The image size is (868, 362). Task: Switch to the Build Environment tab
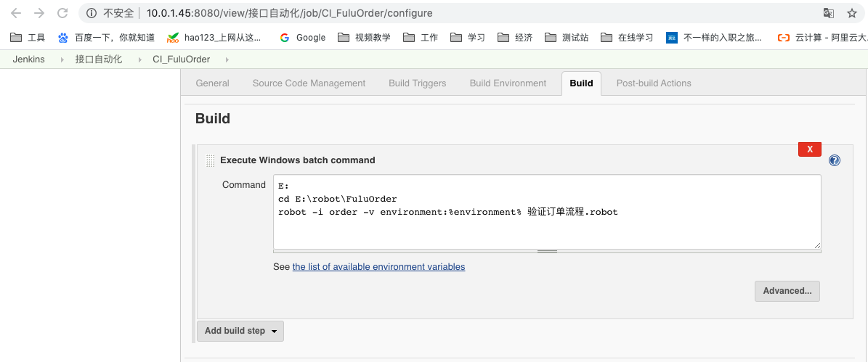point(508,83)
